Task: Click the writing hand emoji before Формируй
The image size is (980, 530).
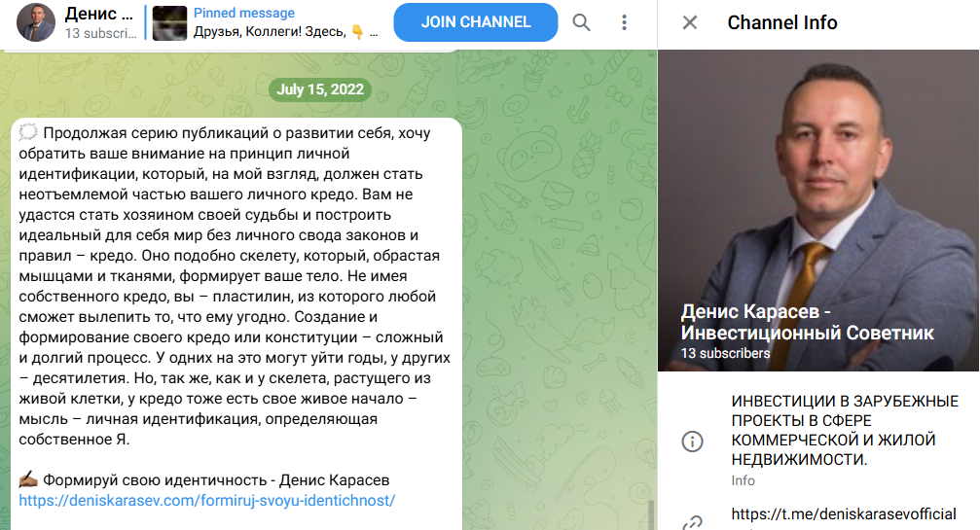Action: [28, 479]
